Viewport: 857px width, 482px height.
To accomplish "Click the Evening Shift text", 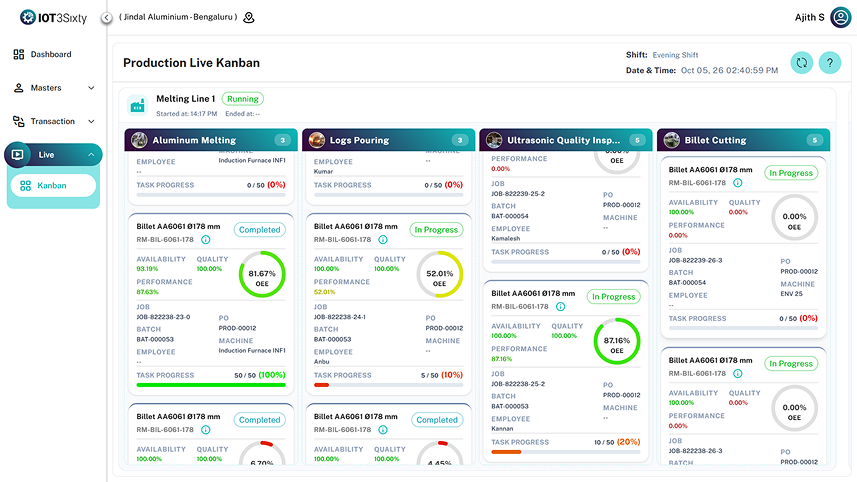I will (x=676, y=55).
